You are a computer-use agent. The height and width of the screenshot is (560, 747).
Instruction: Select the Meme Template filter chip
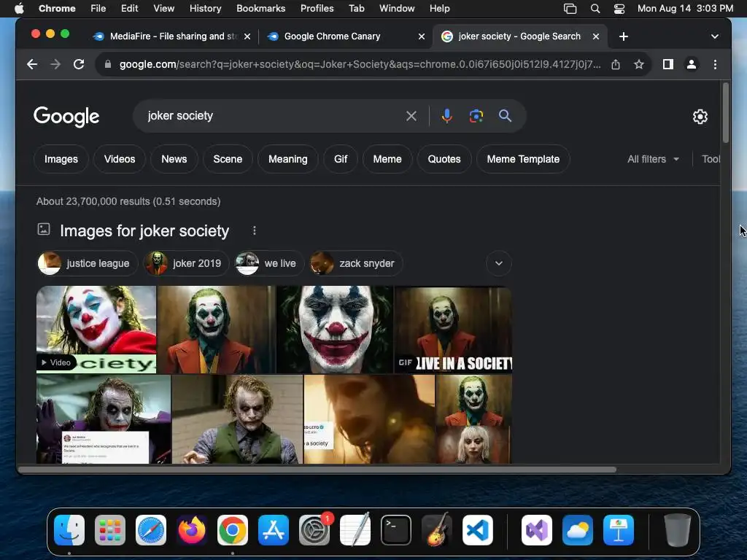tap(523, 159)
